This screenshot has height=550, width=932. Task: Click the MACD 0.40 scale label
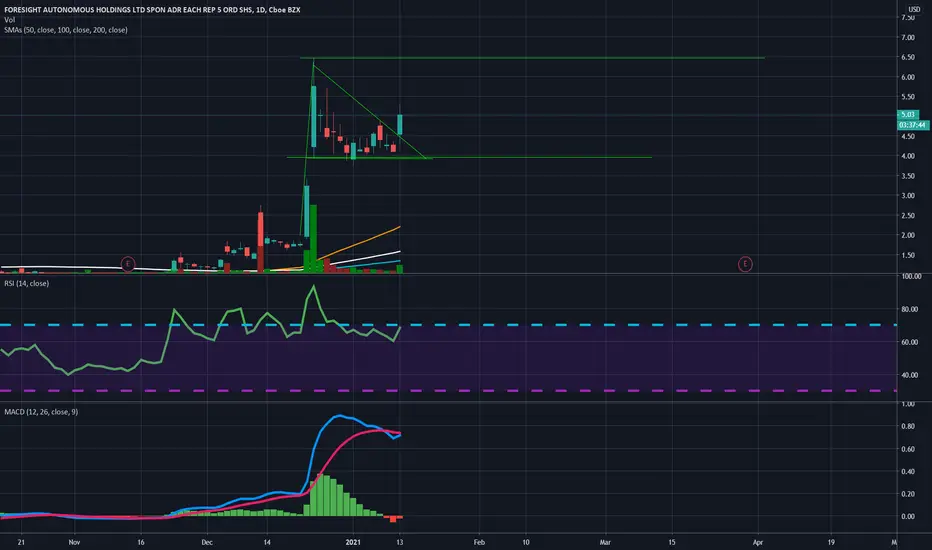tap(908, 472)
